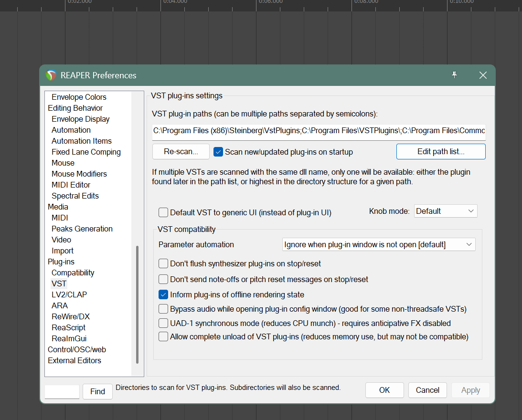
Task: Click the Re-scan... button
Action: (x=181, y=152)
